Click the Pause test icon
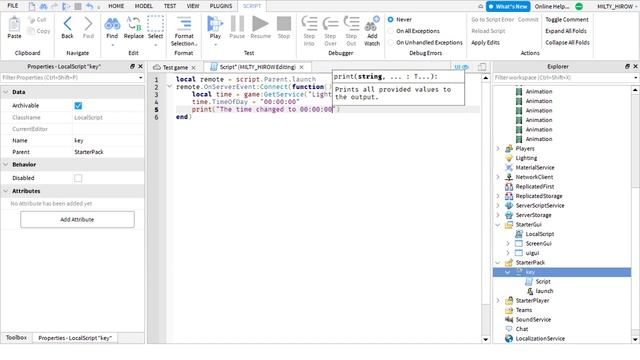The height and width of the screenshot is (360, 640). point(237,24)
